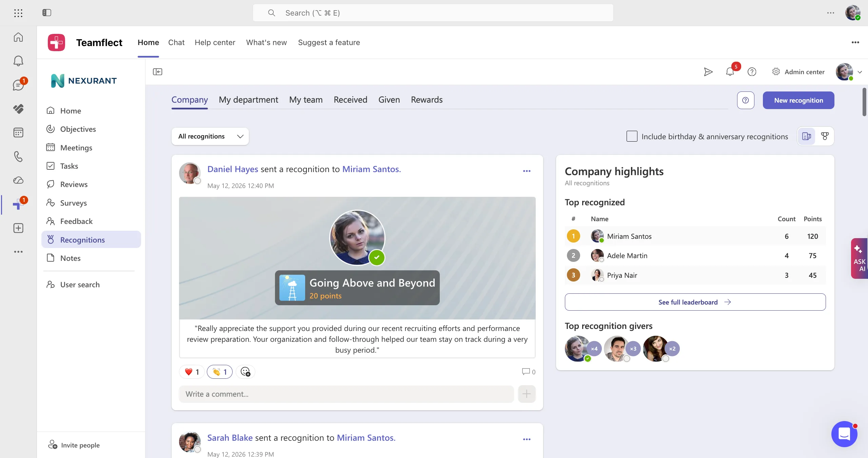Open Sarah Blake profile link
The height and width of the screenshot is (458, 868).
(x=230, y=438)
